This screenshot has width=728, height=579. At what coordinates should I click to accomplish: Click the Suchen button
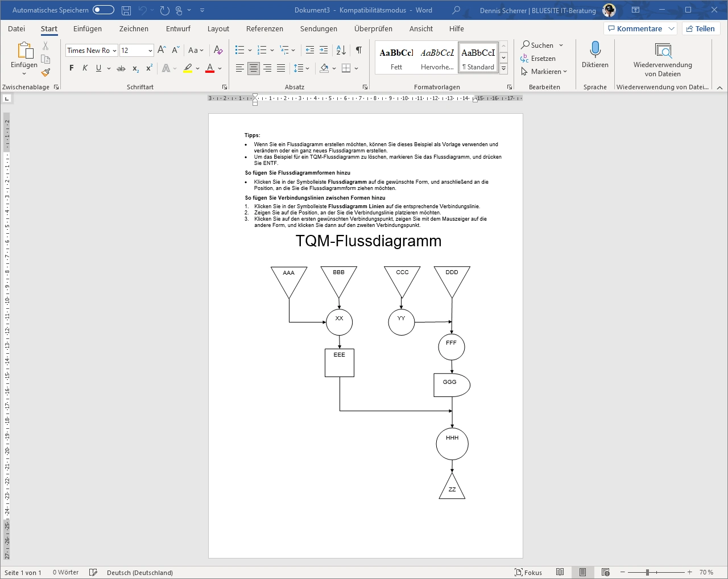point(537,46)
